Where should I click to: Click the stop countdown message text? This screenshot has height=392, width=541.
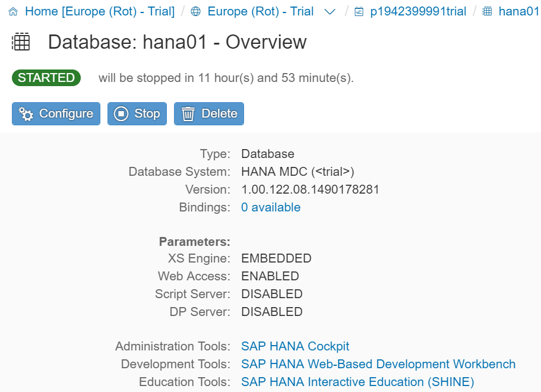226,78
